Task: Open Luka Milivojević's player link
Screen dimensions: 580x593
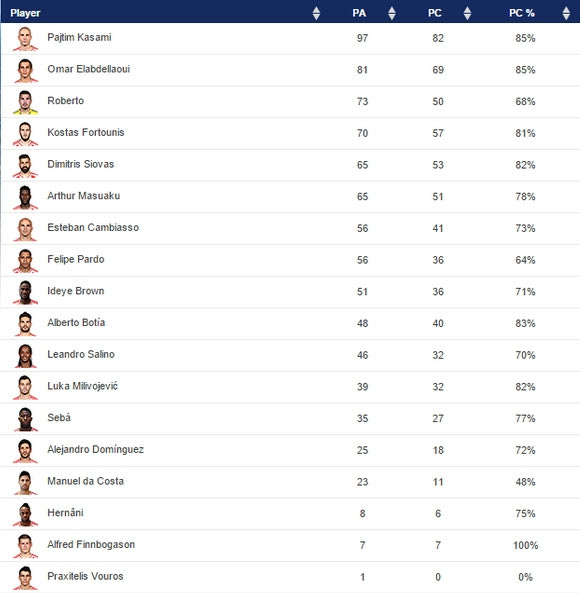Action: (x=82, y=386)
